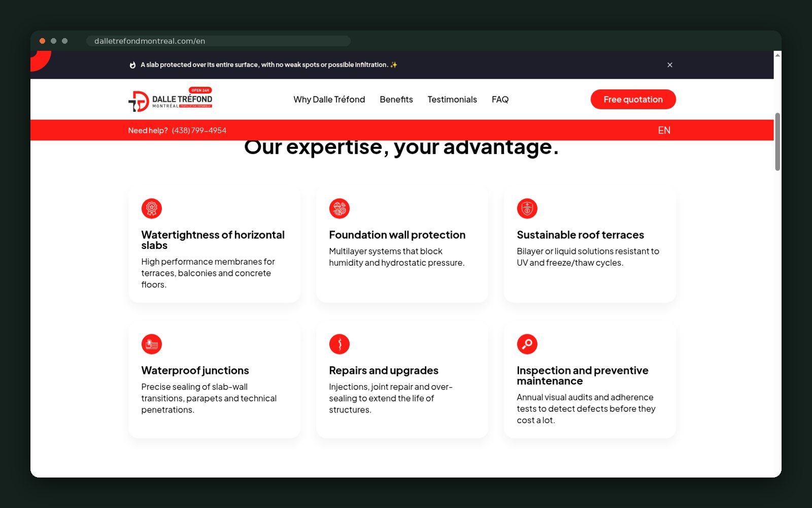
Task: Open the Testimonials nav link
Action: [x=452, y=100]
